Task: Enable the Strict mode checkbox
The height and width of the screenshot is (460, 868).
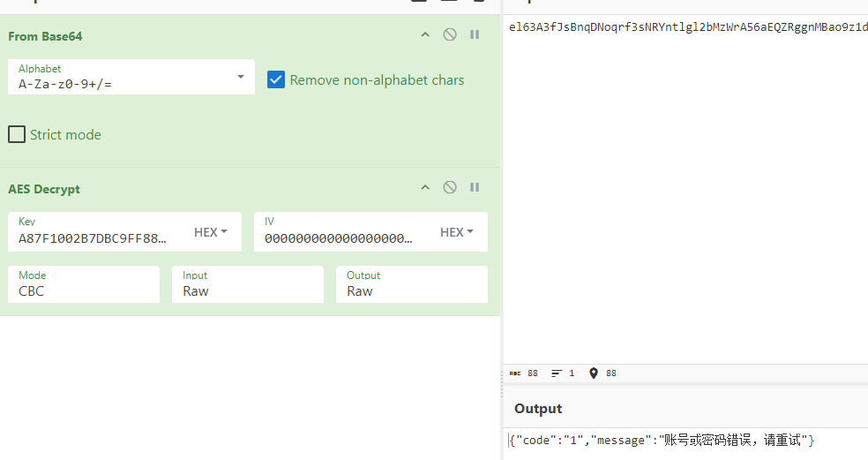Action: (x=17, y=135)
